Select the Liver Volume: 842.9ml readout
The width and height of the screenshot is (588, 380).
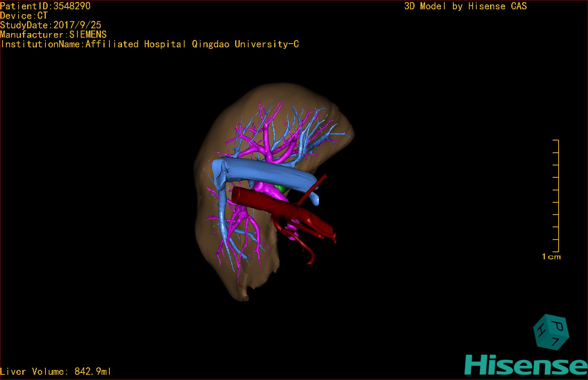click(55, 371)
